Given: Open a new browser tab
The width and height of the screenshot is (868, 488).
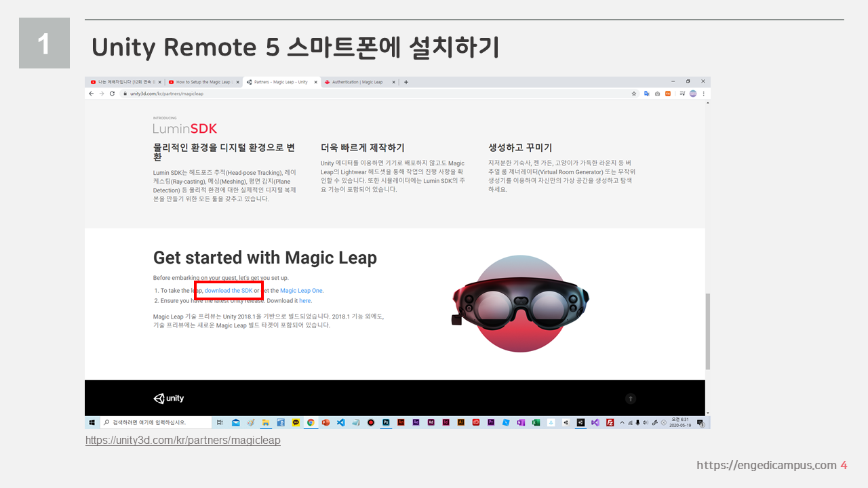Looking at the screenshot, I should click(406, 82).
